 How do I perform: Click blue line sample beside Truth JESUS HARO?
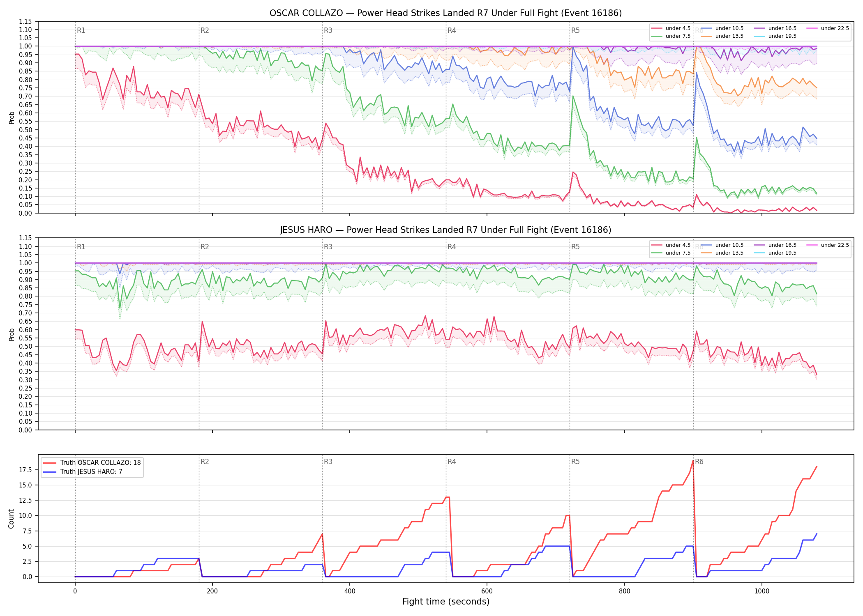coord(50,472)
